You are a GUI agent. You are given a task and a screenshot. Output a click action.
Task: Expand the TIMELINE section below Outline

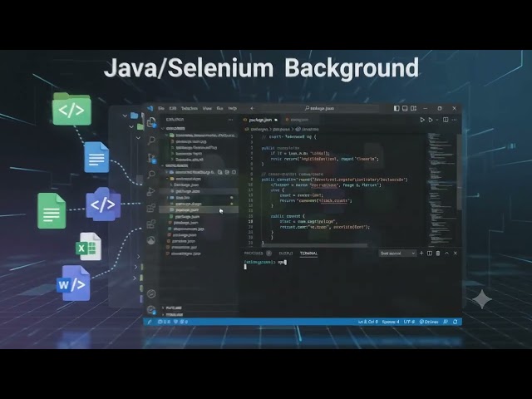tap(173, 314)
